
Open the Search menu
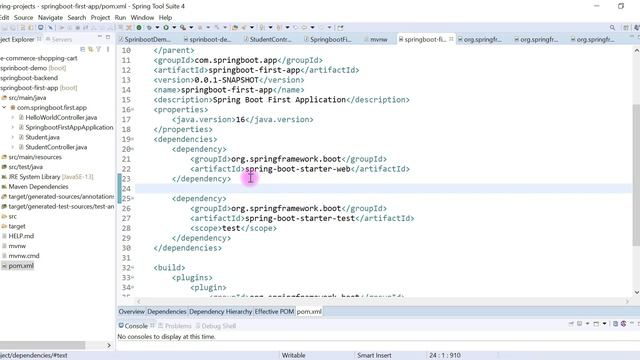tap(77, 18)
